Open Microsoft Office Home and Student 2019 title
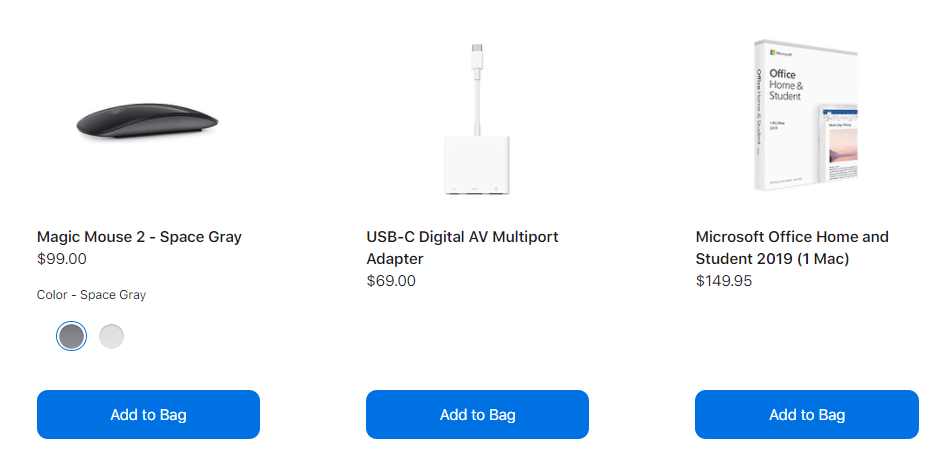Viewport: 952px width, 465px height. [791, 248]
